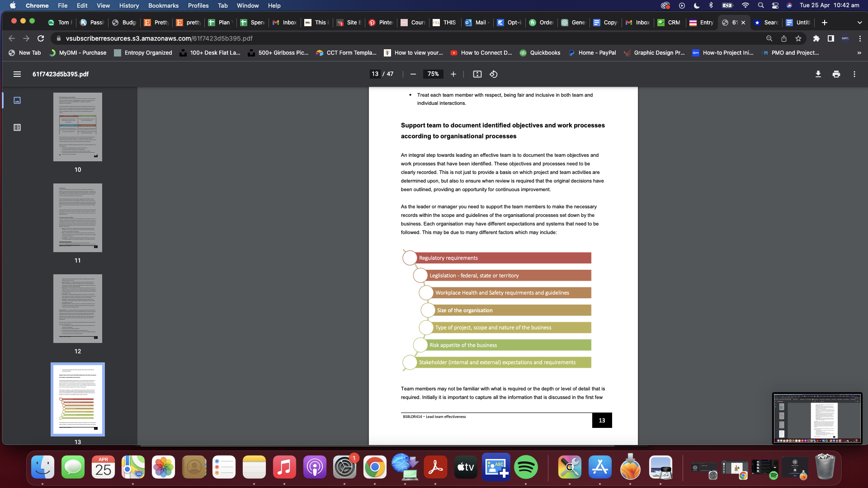
Task: Open the PDF viewer hamburger menu
Action: click(17, 74)
